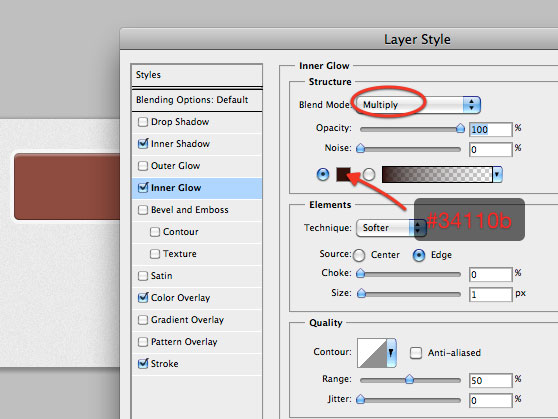This screenshot has width=558, height=419.
Task: Enable the Drop Shadow checkbox
Action: [143, 122]
